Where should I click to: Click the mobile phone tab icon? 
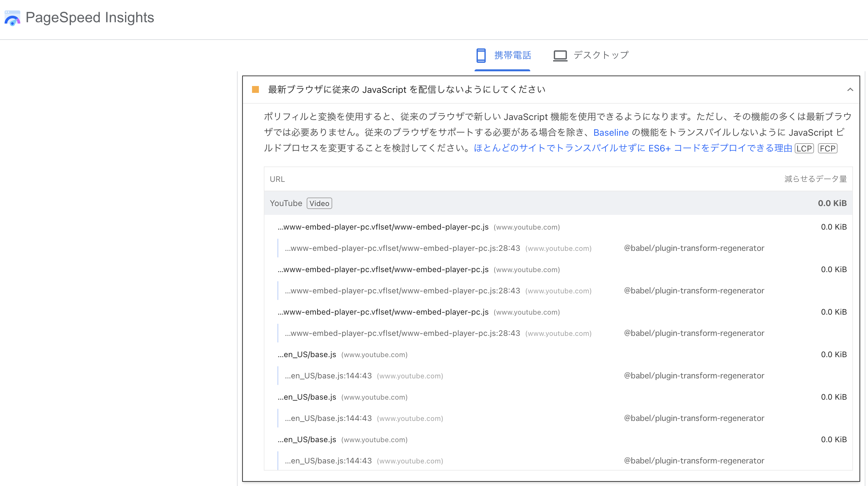pyautogui.click(x=481, y=56)
